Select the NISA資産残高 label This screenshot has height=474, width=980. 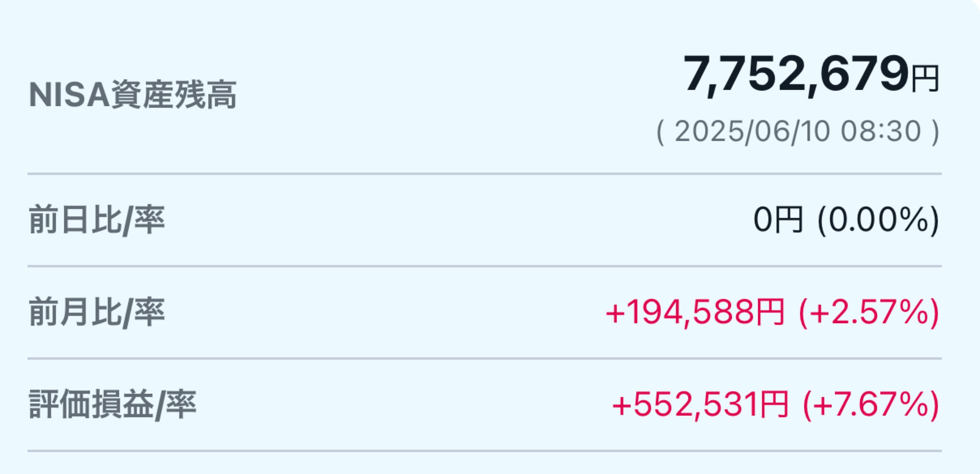pyautogui.click(x=133, y=95)
